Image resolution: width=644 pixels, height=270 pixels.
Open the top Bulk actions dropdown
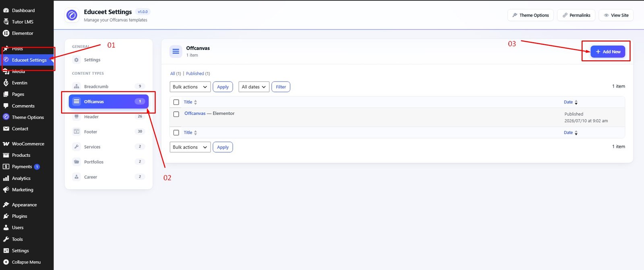point(190,87)
